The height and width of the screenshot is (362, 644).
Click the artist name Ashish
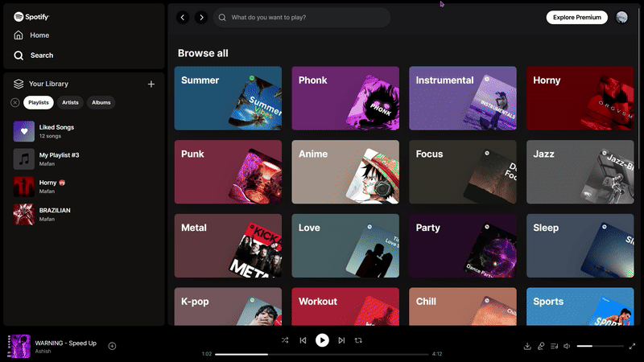click(x=43, y=352)
